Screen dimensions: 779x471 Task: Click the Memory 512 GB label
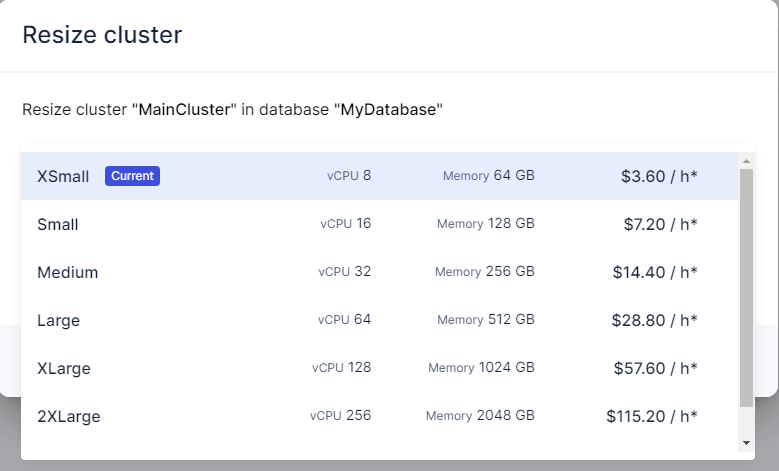486,320
